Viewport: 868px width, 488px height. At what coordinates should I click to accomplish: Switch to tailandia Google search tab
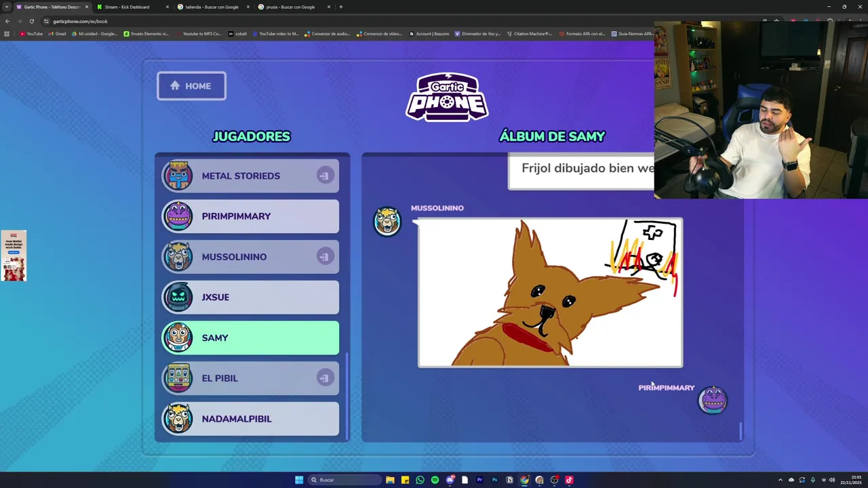(x=212, y=7)
